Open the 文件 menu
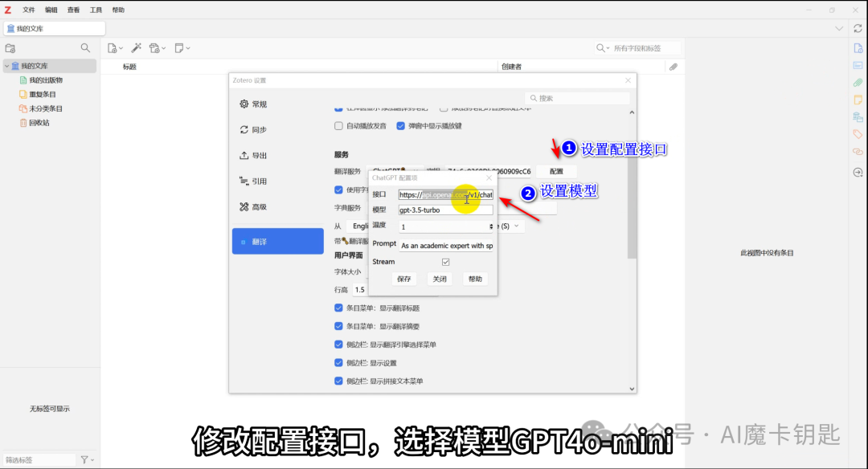The image size is (868, 469). 29,10
